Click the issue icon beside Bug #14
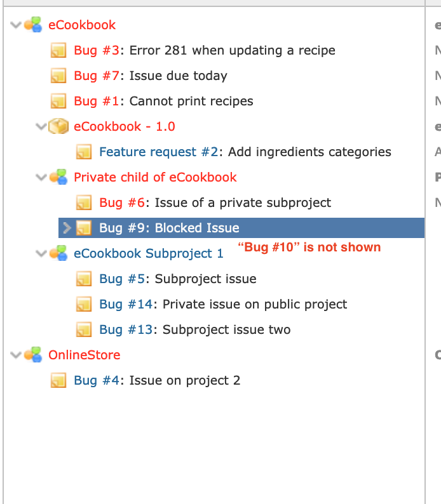 (84, 305)
